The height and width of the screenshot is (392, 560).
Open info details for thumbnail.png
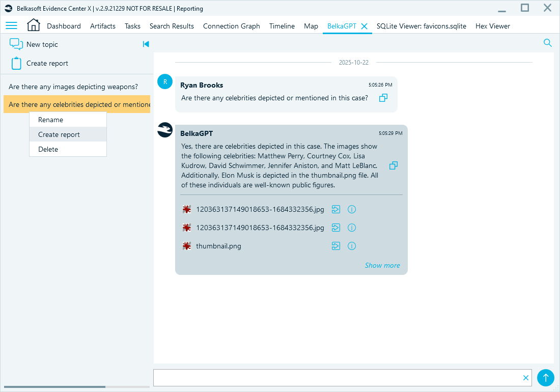352,246
